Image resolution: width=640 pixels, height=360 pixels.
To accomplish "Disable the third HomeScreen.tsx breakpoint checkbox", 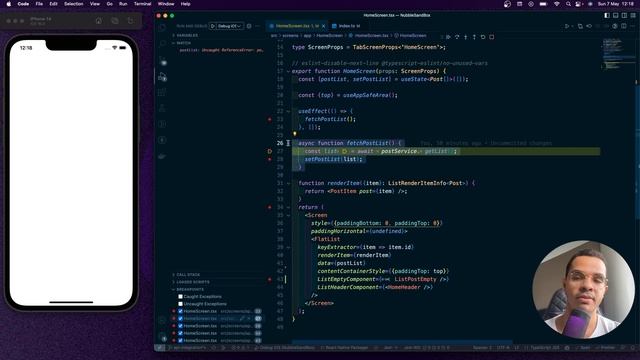I will coord(180,326).
